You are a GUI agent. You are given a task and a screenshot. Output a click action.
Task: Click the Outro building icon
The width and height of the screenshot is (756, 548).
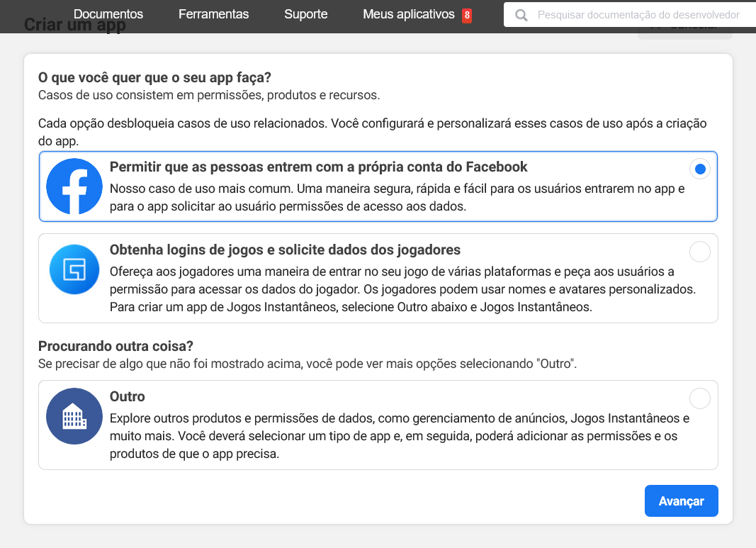point(74,416)
